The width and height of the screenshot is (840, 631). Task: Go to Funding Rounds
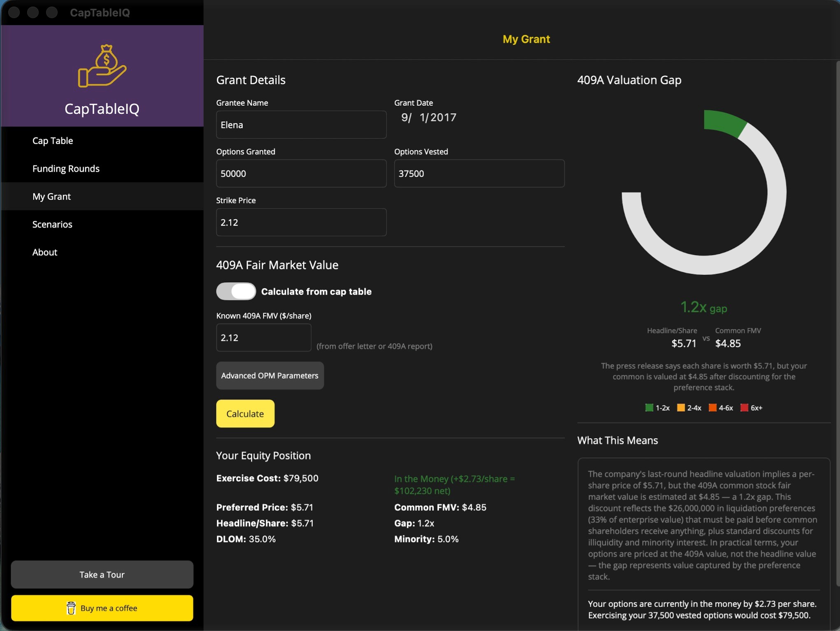(x=66, y=169)
